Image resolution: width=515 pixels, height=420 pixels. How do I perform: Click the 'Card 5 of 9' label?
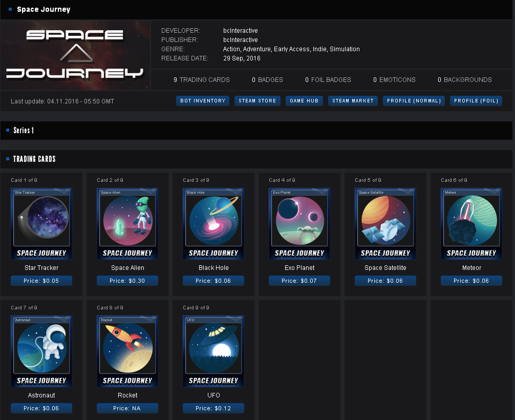368,180
